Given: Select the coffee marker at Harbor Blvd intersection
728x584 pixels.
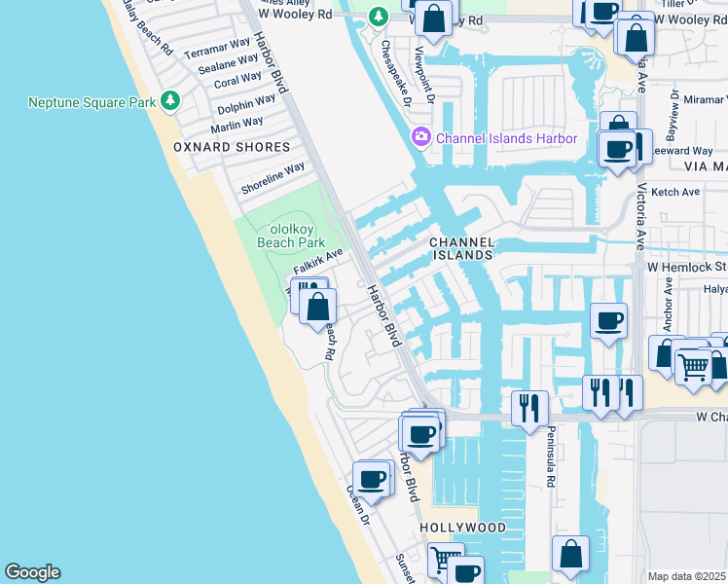Looking at the screenshot, I should (x=421, y=433).
